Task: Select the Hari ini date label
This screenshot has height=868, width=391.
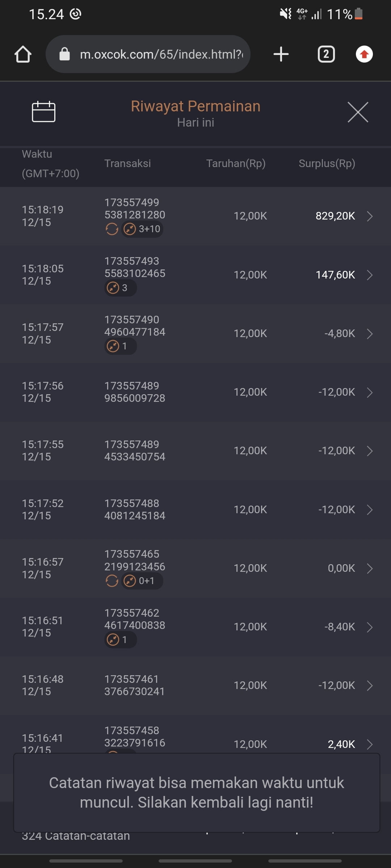Action: (x=195, y=123)
